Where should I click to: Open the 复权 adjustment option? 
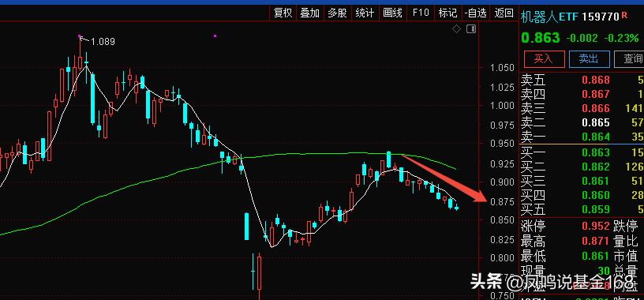(x=283, y=13)
